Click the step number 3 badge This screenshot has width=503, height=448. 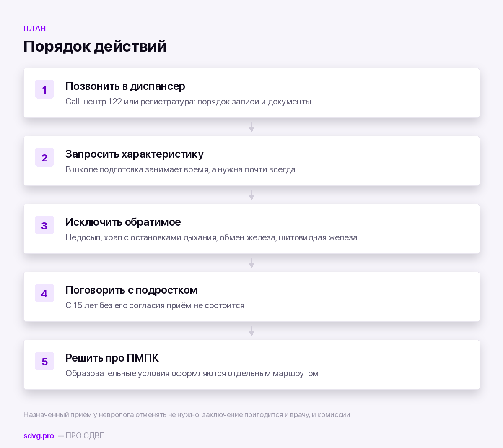point(44,225)
